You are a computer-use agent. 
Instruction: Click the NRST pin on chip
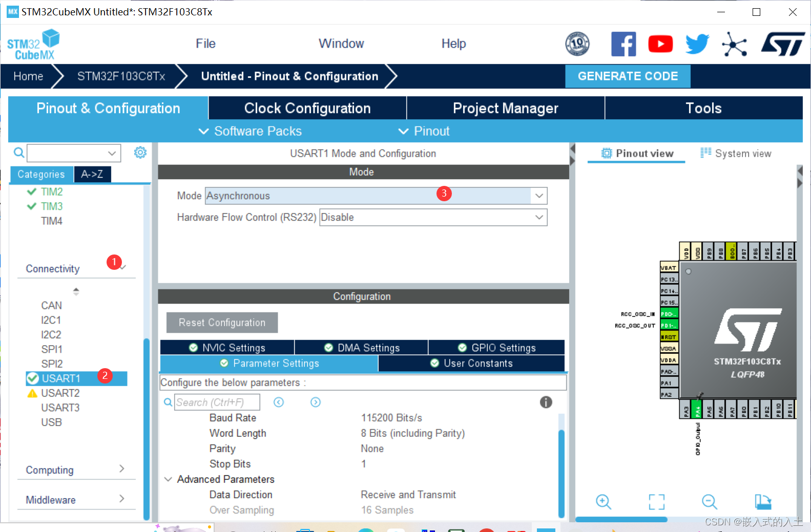[669, 337]
